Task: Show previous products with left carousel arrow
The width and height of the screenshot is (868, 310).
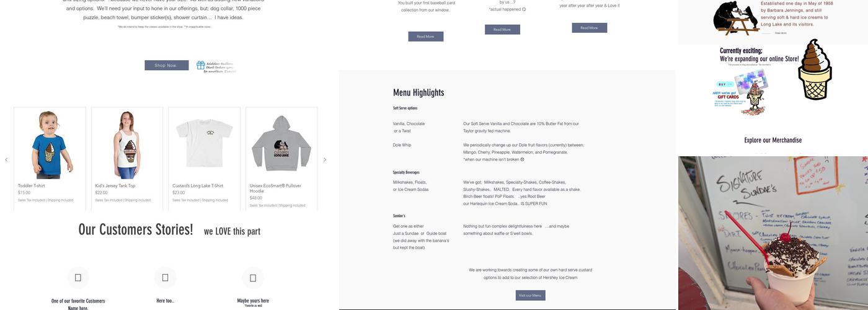Action: click(6, 160)
